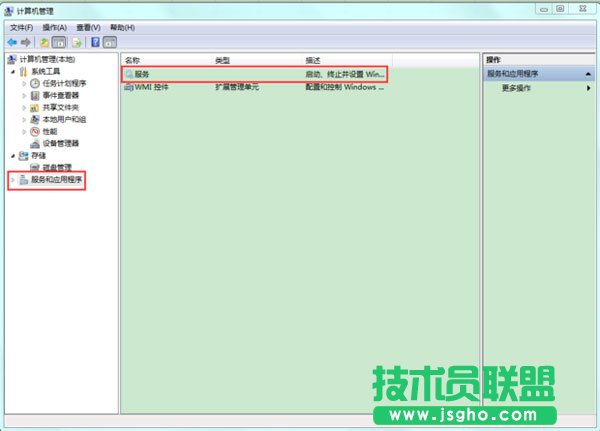Open the Help toolbar icon
The width and height of the screenshot is (600, 431).
point(95,42)
